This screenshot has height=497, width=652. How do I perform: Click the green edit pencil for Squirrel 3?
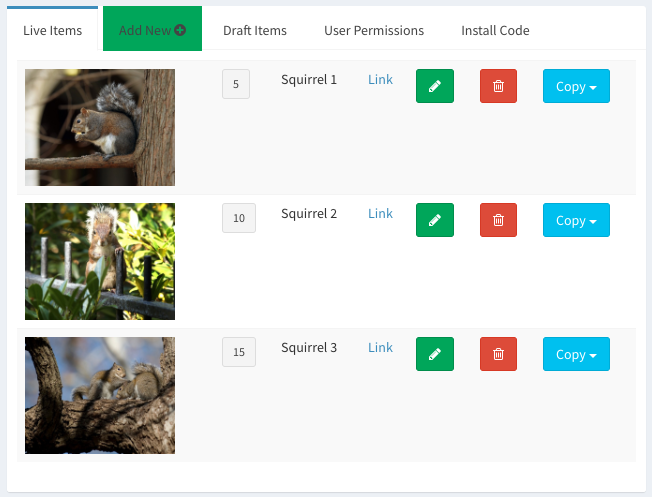434,354
